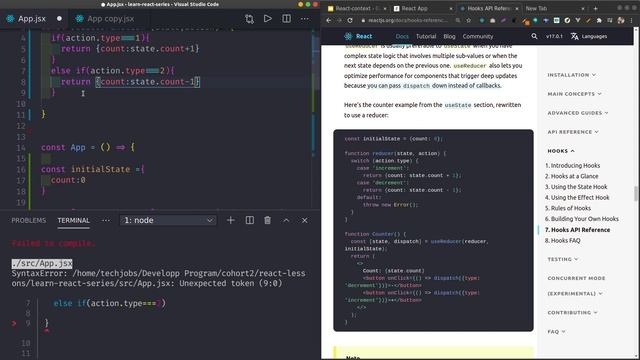Expand the MAIN CONCEPTS sidebar section

[x=574, y=94]
